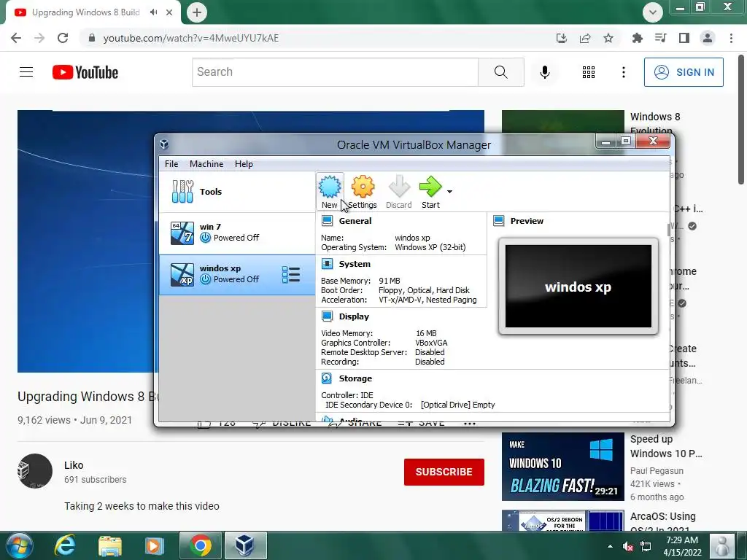Click the Chrome address bar URL
Viewport: 747px width, 560px height.
190,38
